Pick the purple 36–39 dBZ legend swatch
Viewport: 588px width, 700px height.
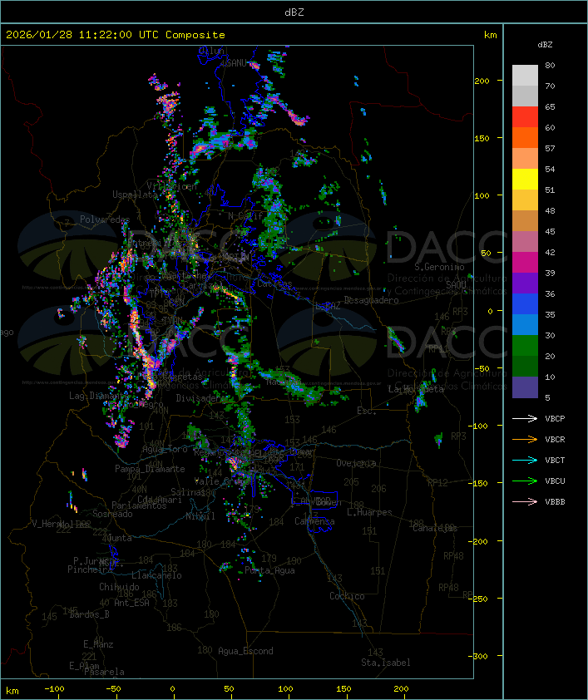tap(525, 283)
